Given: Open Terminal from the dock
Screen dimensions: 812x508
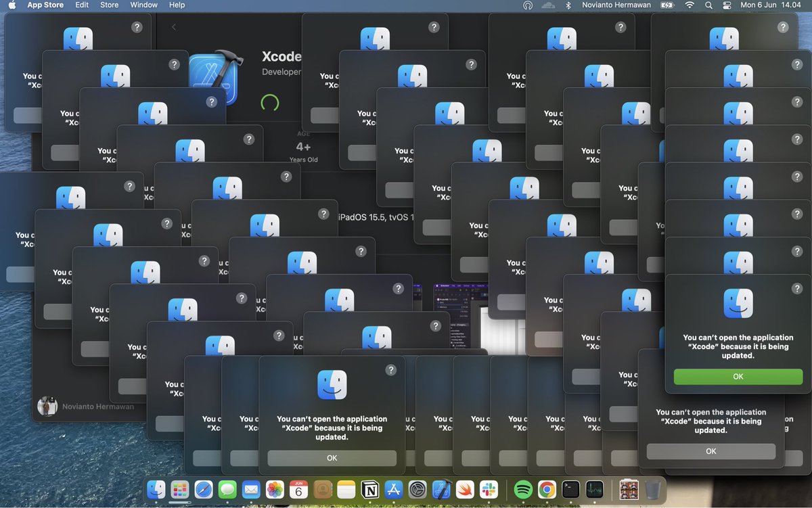Looking at the screenshot, I should (x=571, y=489).
